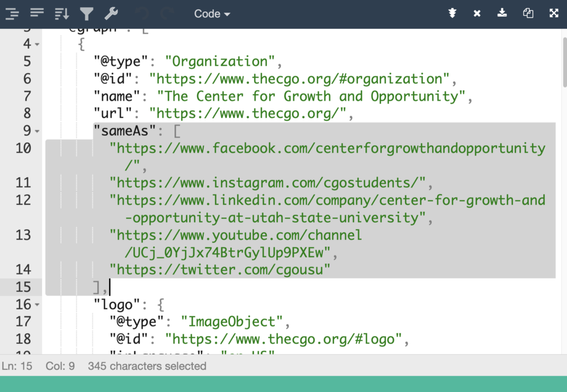
Task: Click the X icon in the toolbar
Action: pos(477,13)
